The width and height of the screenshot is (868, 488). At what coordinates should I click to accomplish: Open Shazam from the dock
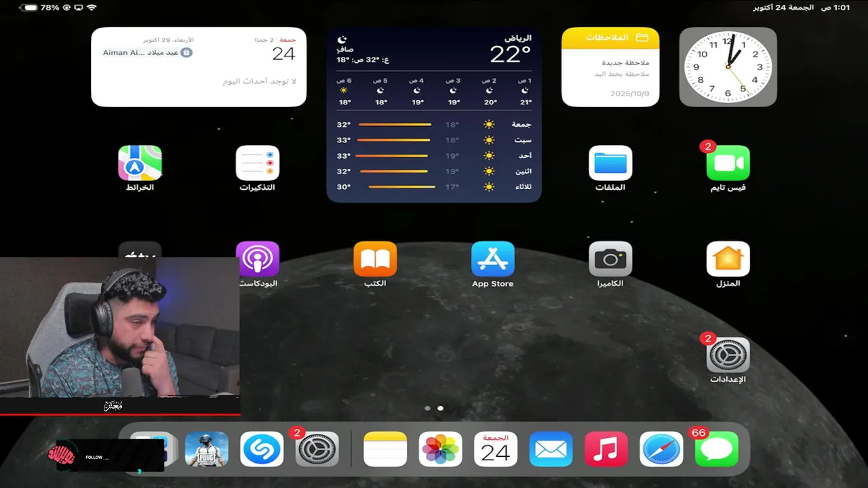tap(262, 449)
